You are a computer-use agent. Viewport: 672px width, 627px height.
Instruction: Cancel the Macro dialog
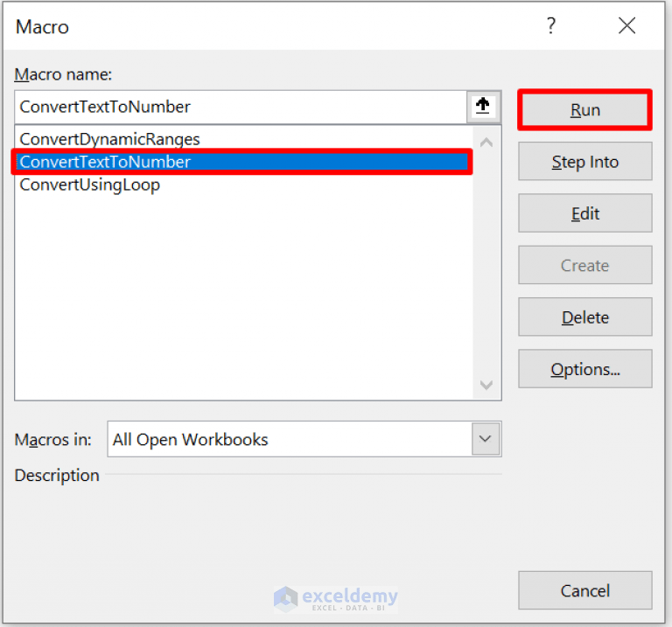[x=585, y=590]
